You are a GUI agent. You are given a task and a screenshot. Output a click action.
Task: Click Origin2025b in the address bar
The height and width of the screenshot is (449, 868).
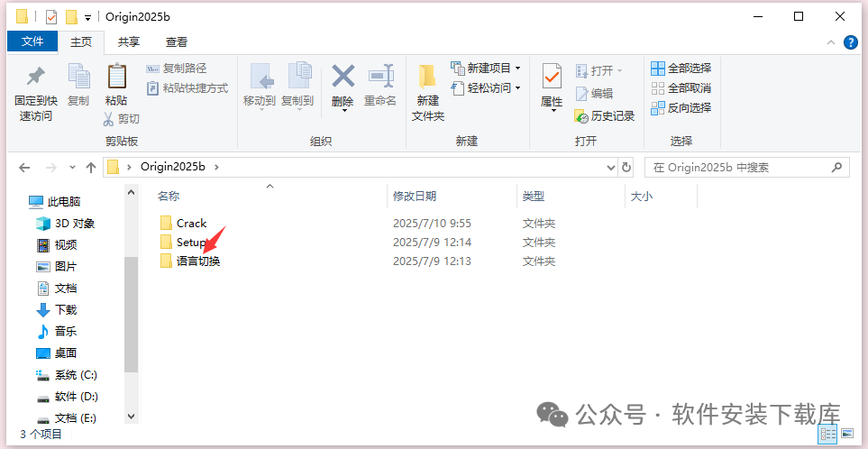pos(173,167)
